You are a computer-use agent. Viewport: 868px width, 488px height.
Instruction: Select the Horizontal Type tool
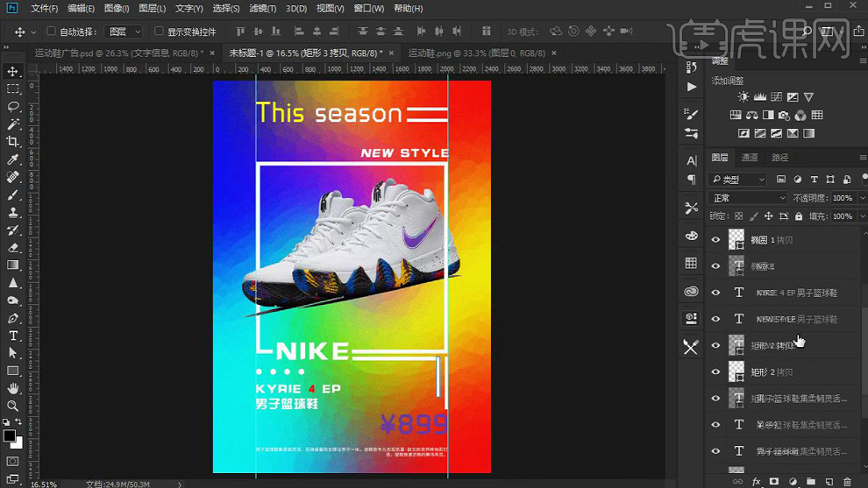(x=13, y=336)
